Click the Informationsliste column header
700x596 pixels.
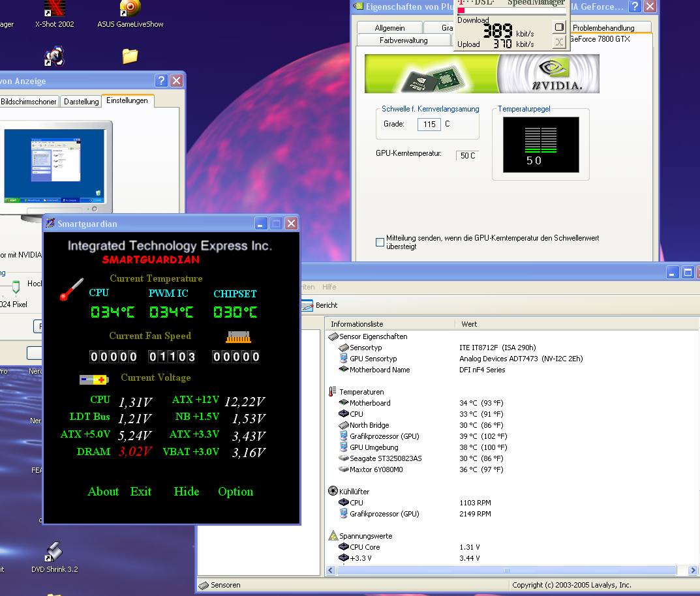click(390, 324)
